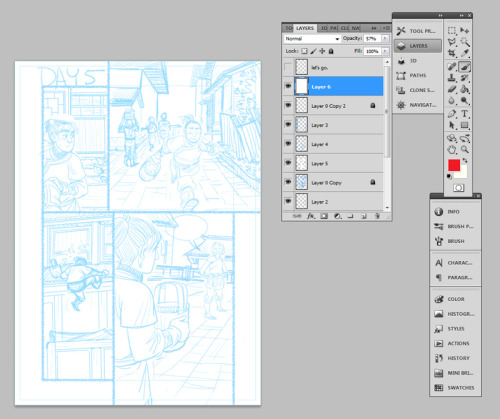Click the add layer style fx icon
500x419 pixels.
coord(310,216)
